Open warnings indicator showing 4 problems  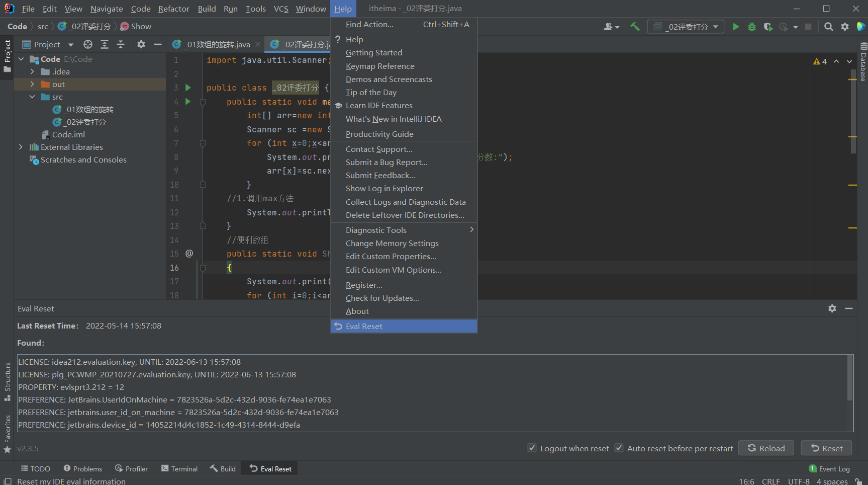coord(820,61)
